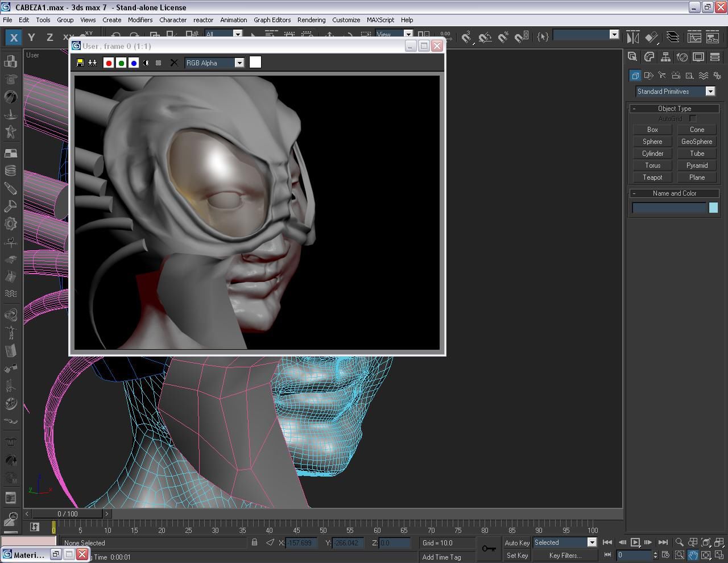This screenshot has width=728, height=563.
Task: Toggle the blue channel display
Action: pyautogui.click(x=134, y=63)
